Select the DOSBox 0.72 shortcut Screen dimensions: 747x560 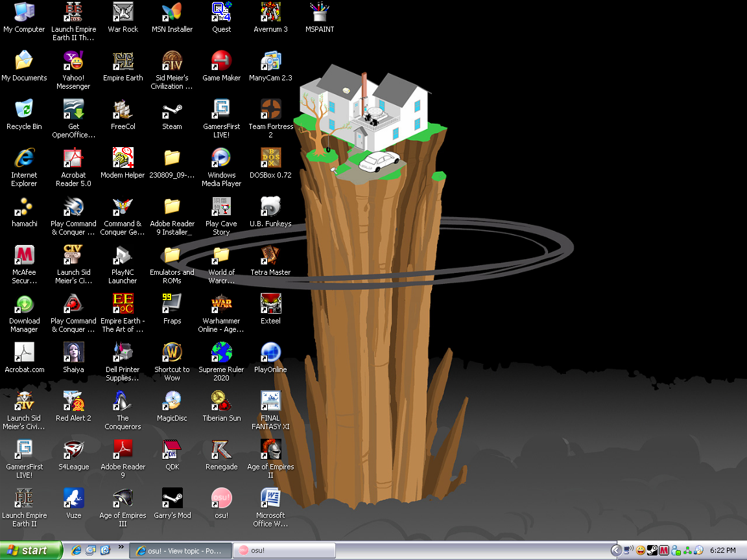(x=270, y=163)
